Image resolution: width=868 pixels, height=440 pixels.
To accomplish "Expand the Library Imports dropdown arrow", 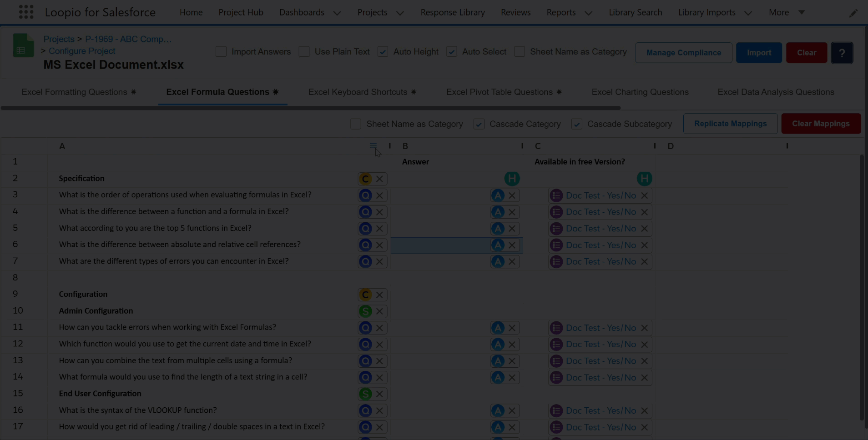I will pos(748,13).
